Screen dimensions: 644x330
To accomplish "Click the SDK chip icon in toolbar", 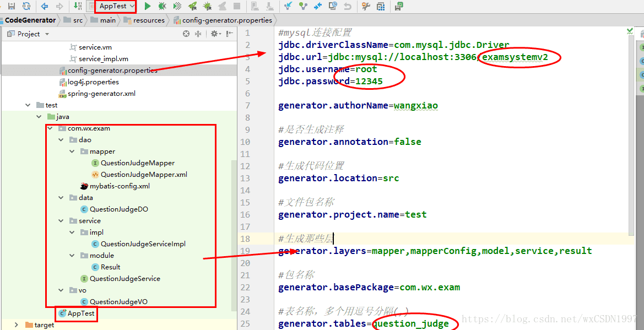I will 398,6.
